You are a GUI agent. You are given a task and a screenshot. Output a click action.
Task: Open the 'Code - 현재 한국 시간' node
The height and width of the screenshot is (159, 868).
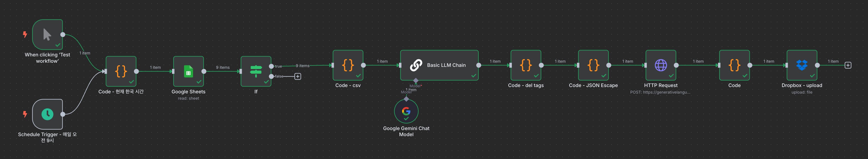coord(121,71)
